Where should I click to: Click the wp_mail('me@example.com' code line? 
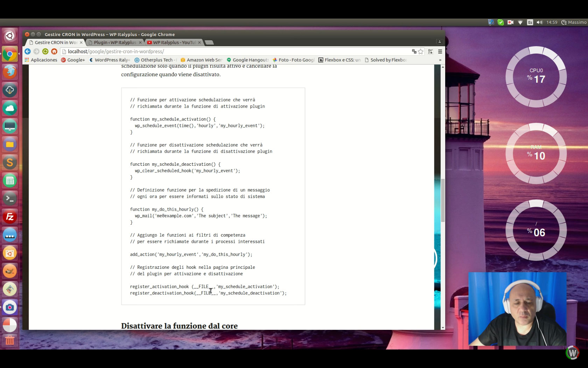[x=201, y=216]
